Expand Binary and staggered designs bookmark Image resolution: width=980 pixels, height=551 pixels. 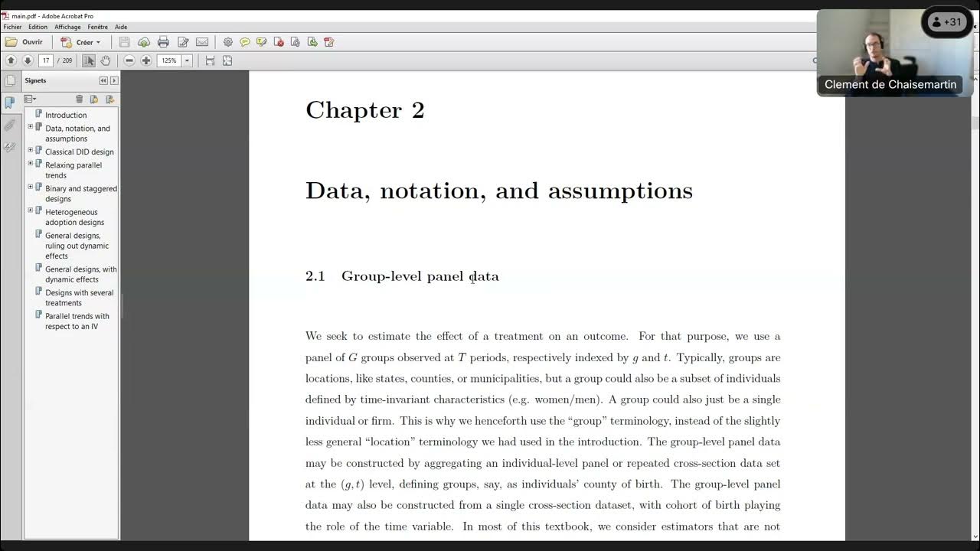point(31,187)
